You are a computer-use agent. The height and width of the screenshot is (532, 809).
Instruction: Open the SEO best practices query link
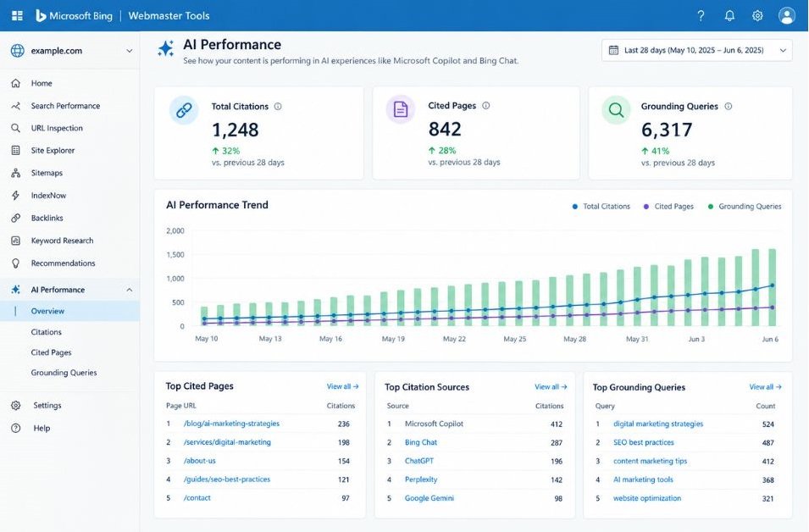pos(643,443)
